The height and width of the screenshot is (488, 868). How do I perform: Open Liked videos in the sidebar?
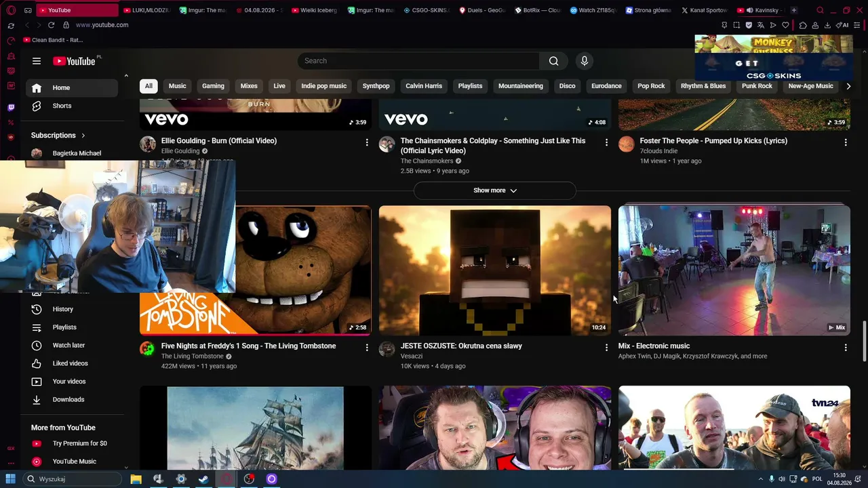[73, 363]
